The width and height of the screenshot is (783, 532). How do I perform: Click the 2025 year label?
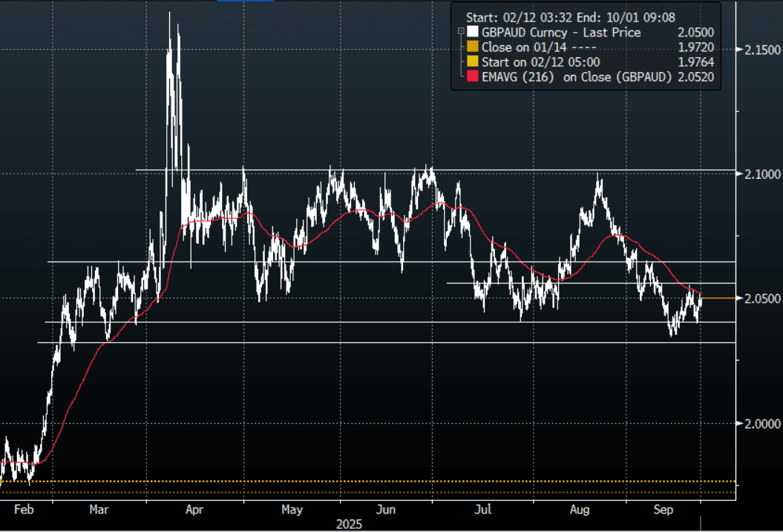[349, 524]
